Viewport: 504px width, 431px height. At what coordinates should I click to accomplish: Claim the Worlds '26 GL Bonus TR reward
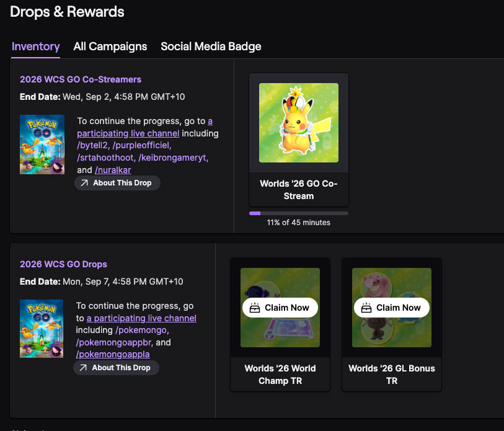click(x=392, y=308)
